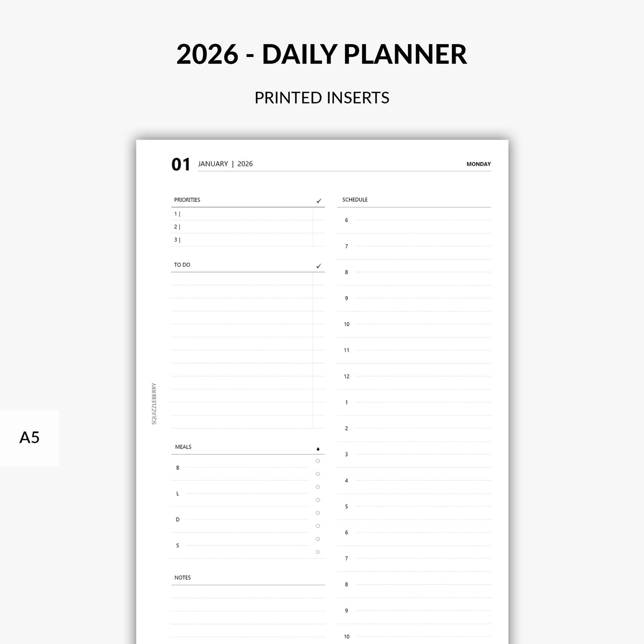Click the large "01" date number
The width and height of the screenshot is (644, 644).
[x=181, y=164]
